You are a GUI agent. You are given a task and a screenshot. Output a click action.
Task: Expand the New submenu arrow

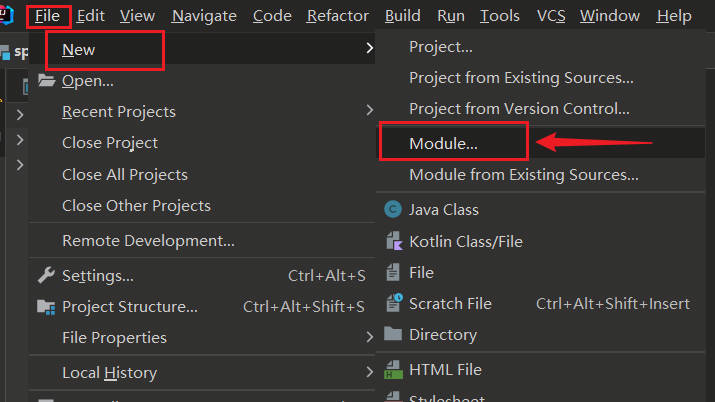(369, 49)
